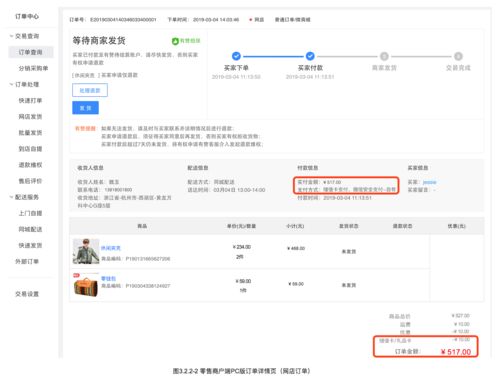The width and height of the screenshot is (500, 379).
Task: Click the ¥59.00 unit price
Action: click(243, 281)
